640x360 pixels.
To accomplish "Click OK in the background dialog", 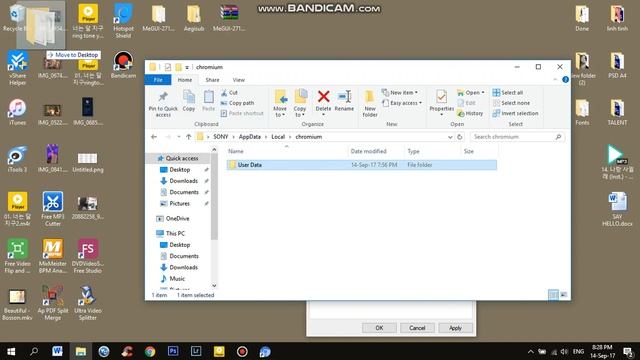I will (379, 328).
